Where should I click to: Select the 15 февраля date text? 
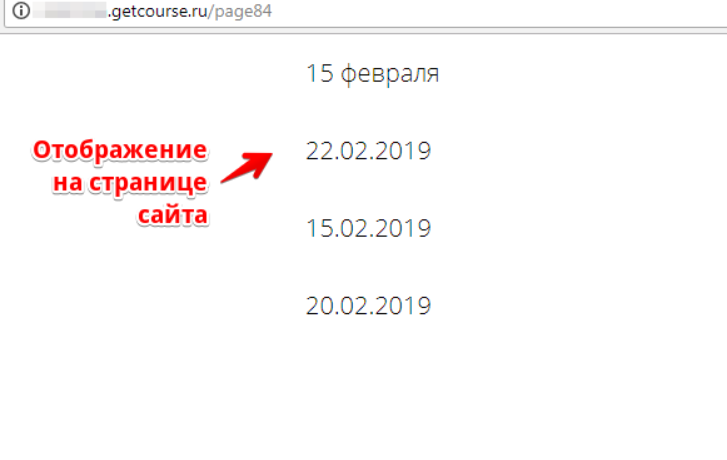372,73
